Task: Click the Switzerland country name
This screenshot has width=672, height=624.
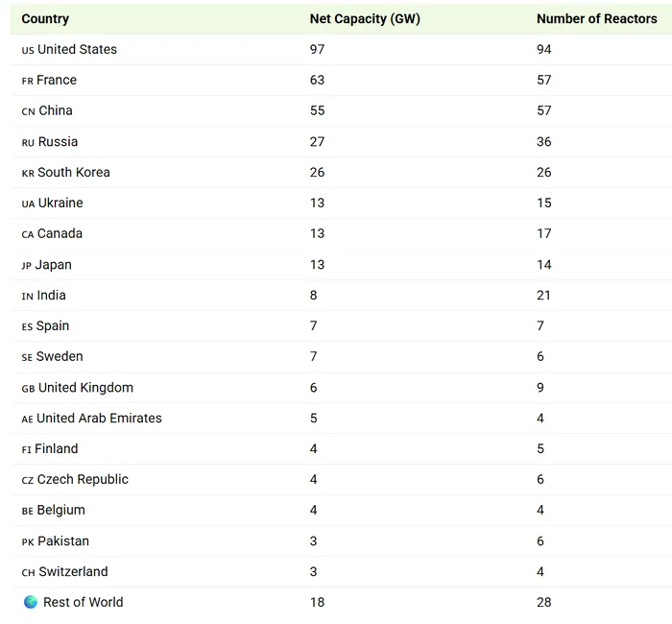Action: [x=73, y=571]
